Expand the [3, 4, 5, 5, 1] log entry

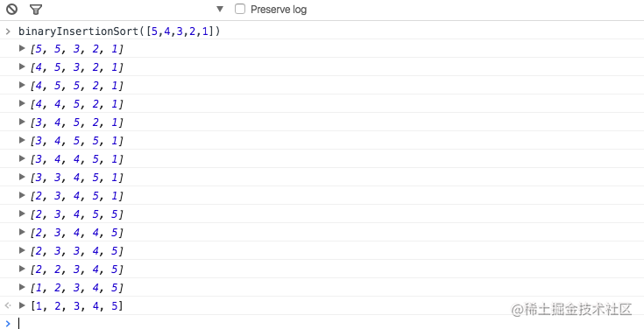(22, 140)
